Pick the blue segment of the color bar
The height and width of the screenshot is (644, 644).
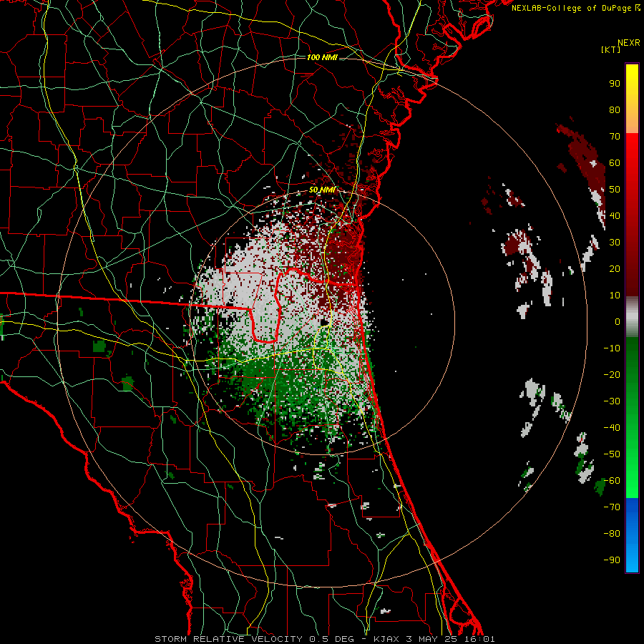point(632,535)
